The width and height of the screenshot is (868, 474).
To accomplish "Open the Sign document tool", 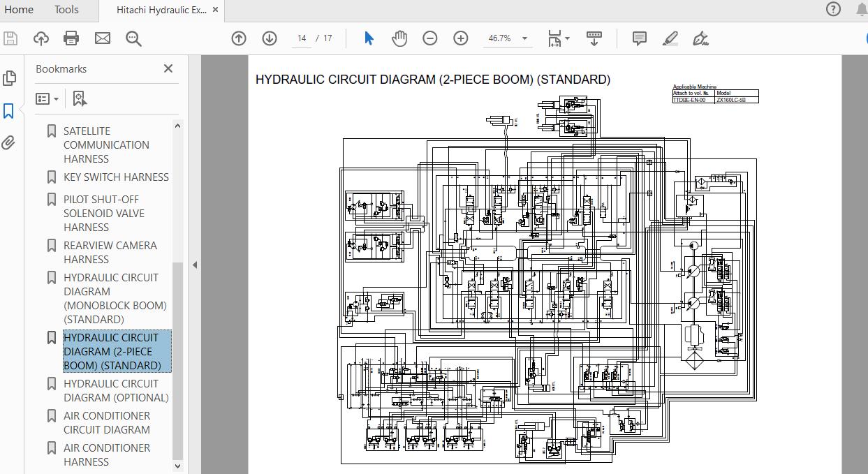I will [701, 38].
